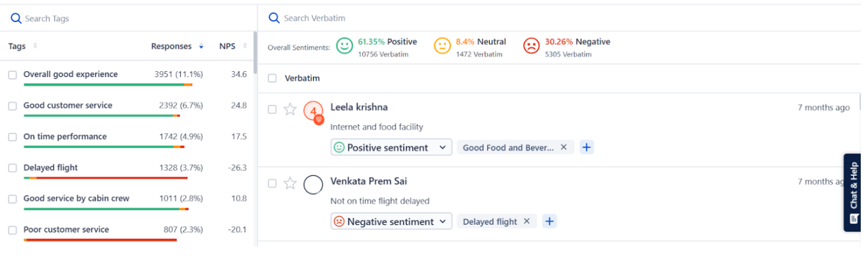Add a tag to the delayed flight response
868x274 pixels.
click(x=550, y=221)
